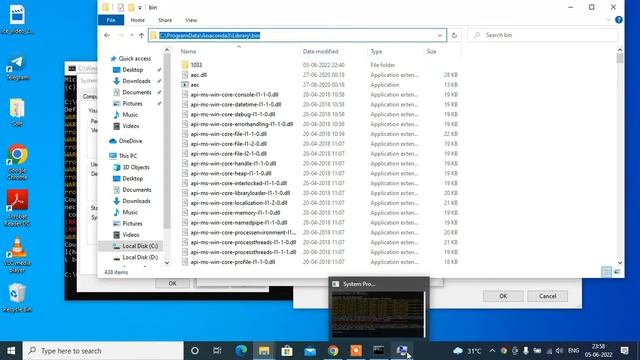The image size is (640, 360).
Task: Expand the ribbon chevron
Action: 608,20
